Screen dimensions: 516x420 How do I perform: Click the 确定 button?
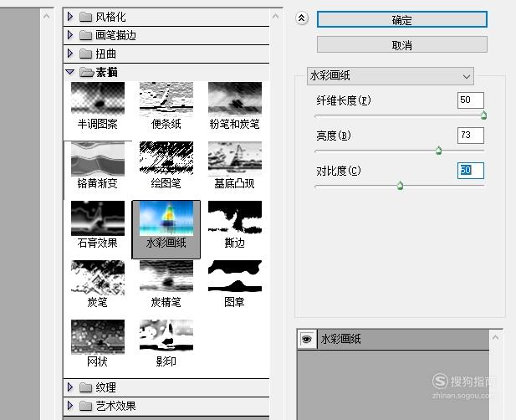point(401,20)
